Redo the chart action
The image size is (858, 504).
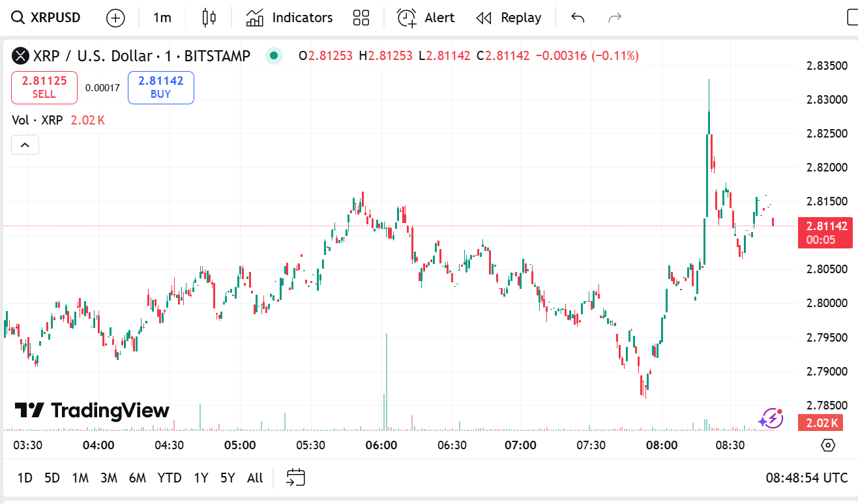pos(614,18)
